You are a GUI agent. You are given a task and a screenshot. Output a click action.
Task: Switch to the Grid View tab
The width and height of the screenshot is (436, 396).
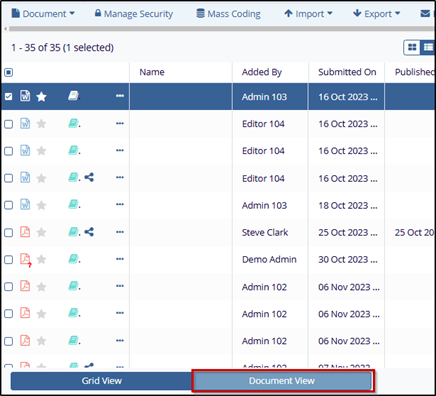click(x=102, y=381)
